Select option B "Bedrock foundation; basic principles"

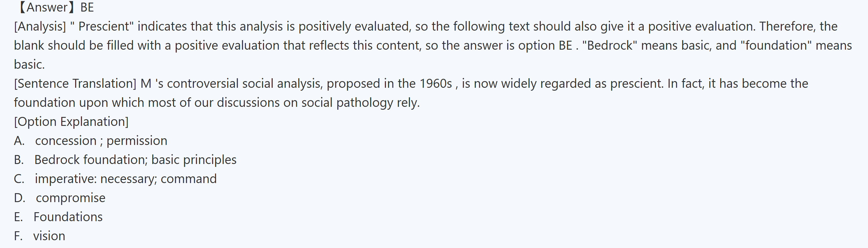(135, 159)
